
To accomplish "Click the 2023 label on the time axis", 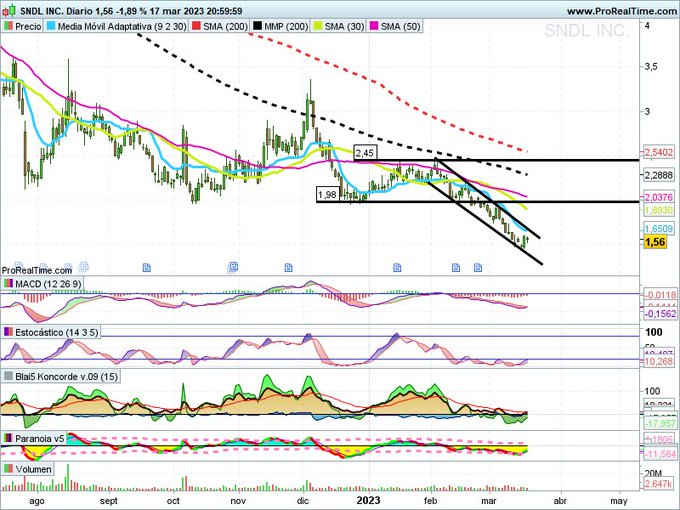I will (x=368, y=500).
